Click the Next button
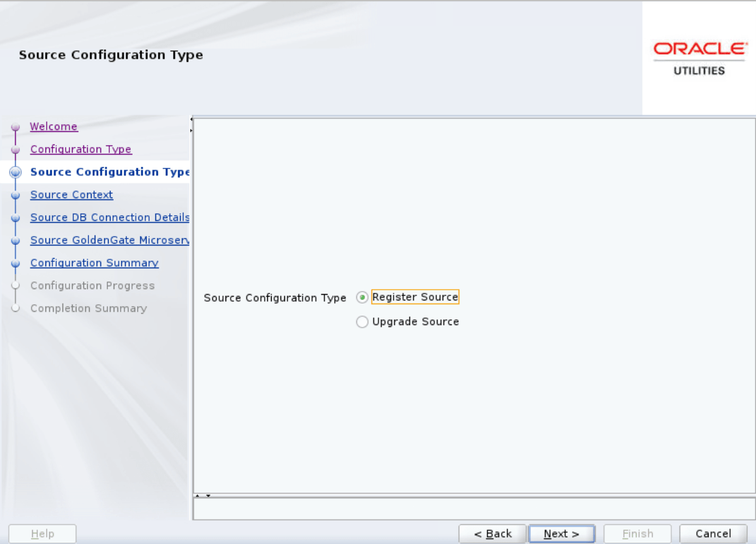This screenshot has height=544, width=756. click(561, 533)
